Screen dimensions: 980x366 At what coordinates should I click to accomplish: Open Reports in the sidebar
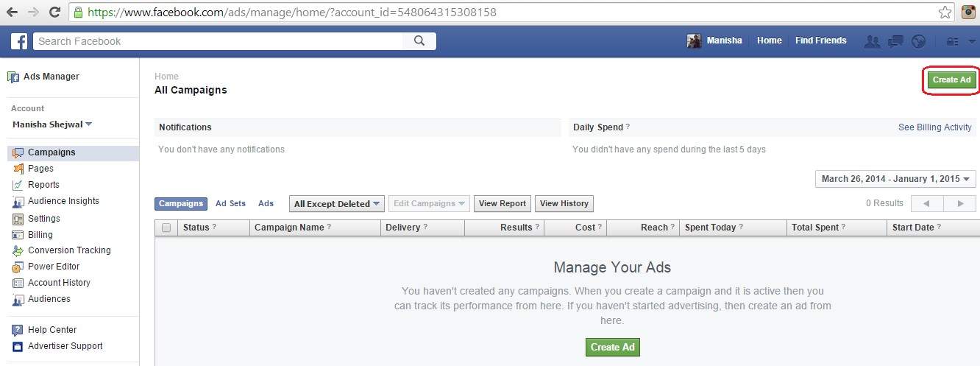tap(43, 185)
